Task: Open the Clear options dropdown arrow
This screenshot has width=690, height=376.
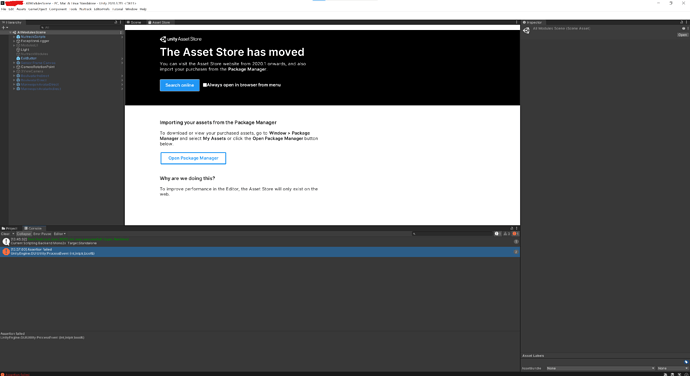Action: click(x=13, y=234)
